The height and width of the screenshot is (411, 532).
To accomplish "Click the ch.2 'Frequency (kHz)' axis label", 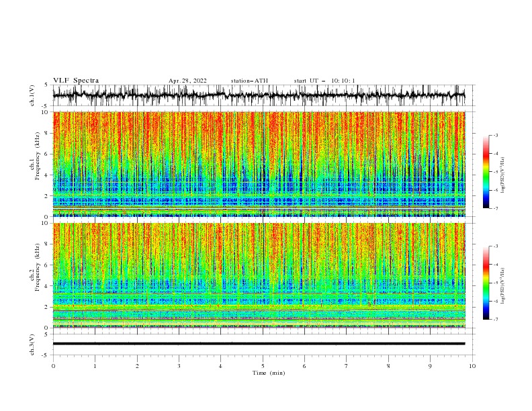I will 38,267.
